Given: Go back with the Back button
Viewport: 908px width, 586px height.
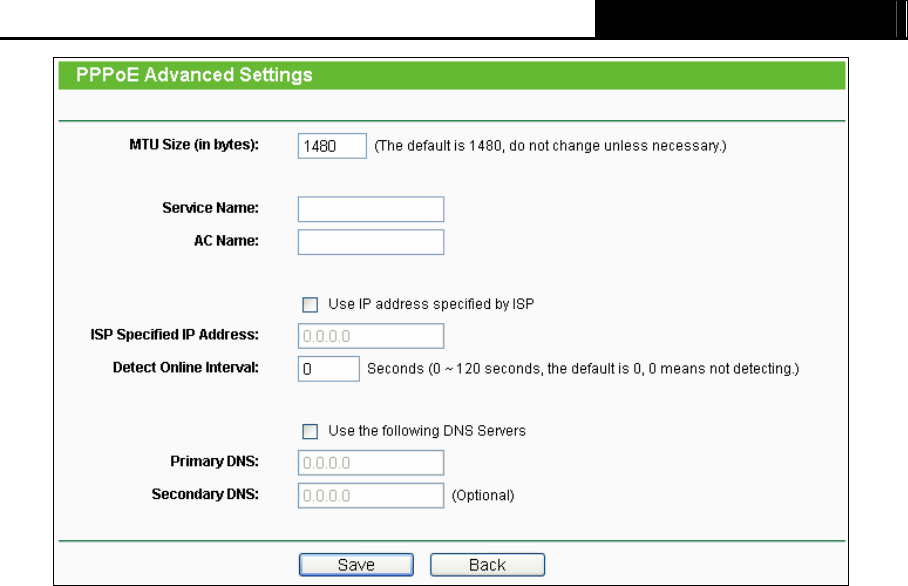Looking at the screenshot, I should 487,565.
